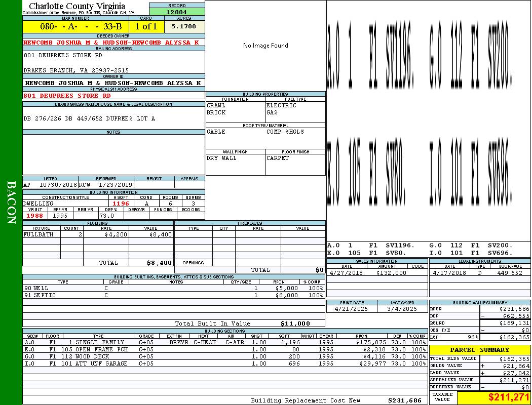Click the BACON label on green sidebar
Image resolution: width=532 pixels, height=405 pixels.
(11, 202)
